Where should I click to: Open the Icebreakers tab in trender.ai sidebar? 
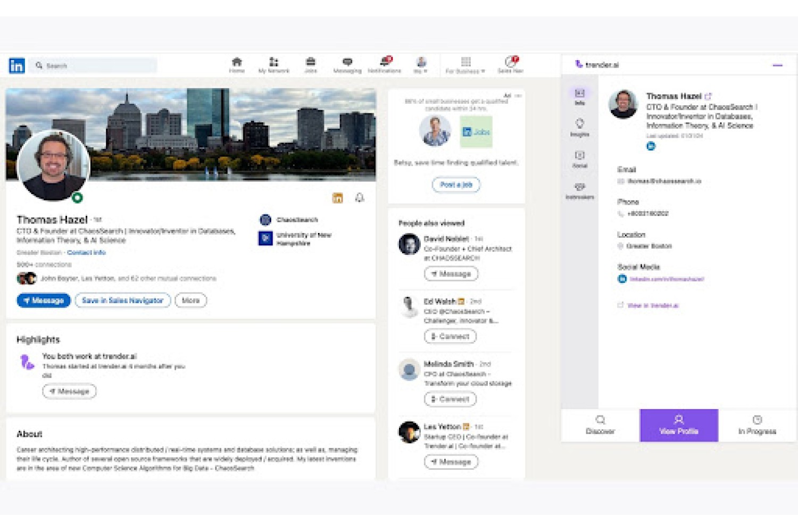579,190
